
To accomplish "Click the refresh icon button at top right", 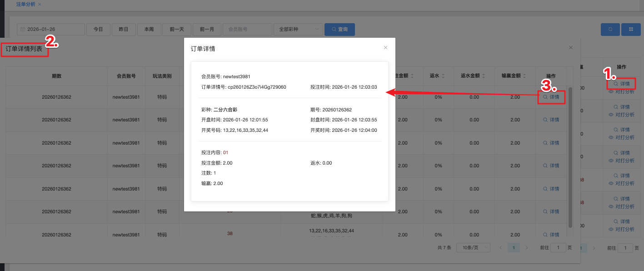I will pos(610,29).
